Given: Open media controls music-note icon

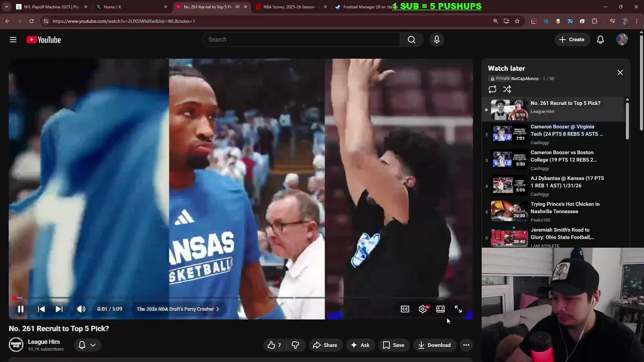Looking at the screenshot, I should click(612, 21).
